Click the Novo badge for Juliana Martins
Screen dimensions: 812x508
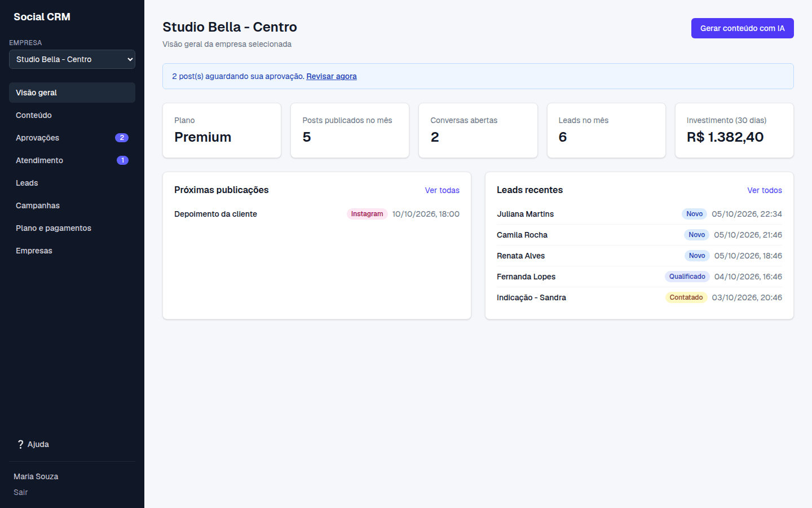(x=695, y=214)
